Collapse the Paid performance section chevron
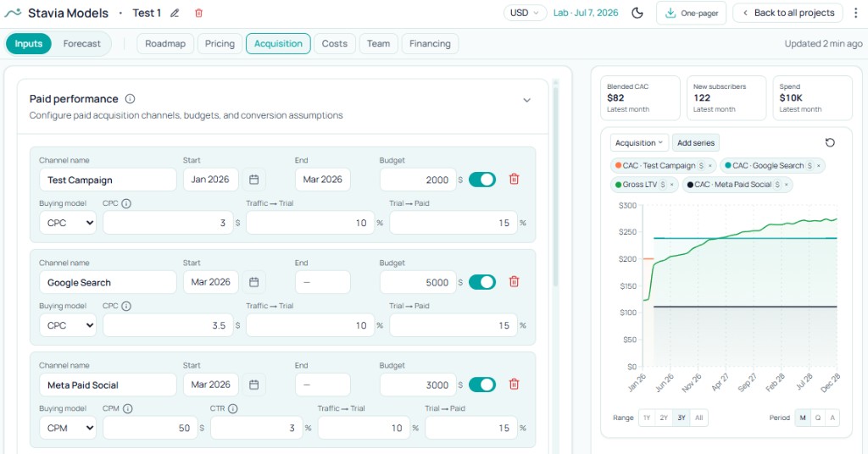The image size is (868, 454). pos(527,100)
